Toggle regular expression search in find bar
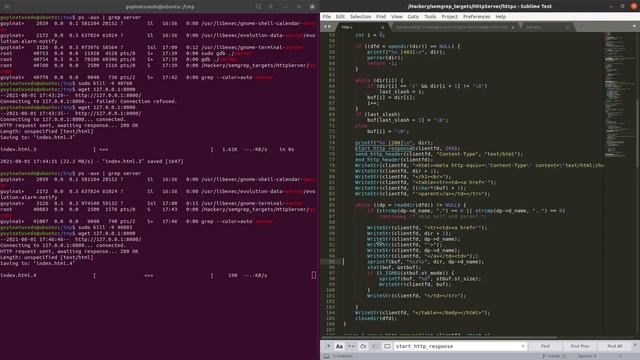 point(327,346)
